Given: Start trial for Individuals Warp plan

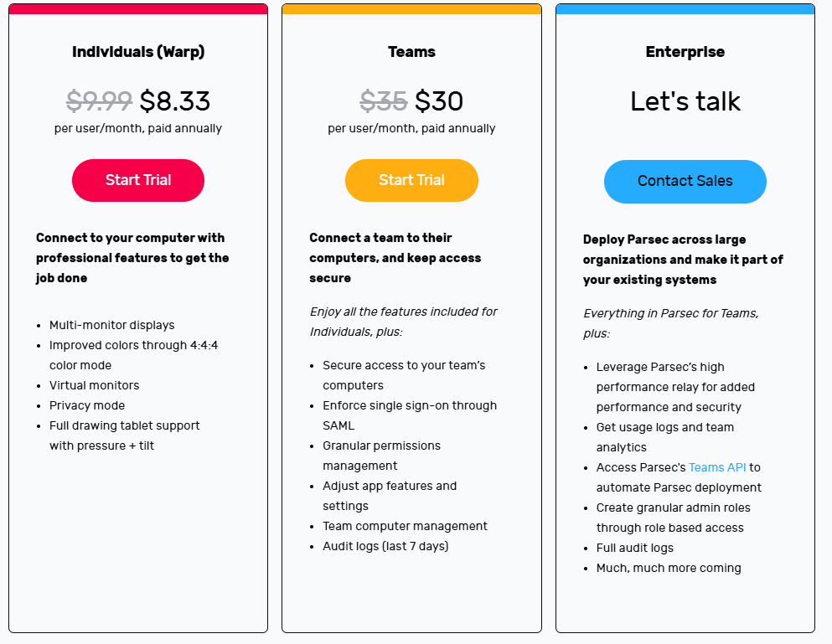Looking at the screenshot, I should pos(138,180).
